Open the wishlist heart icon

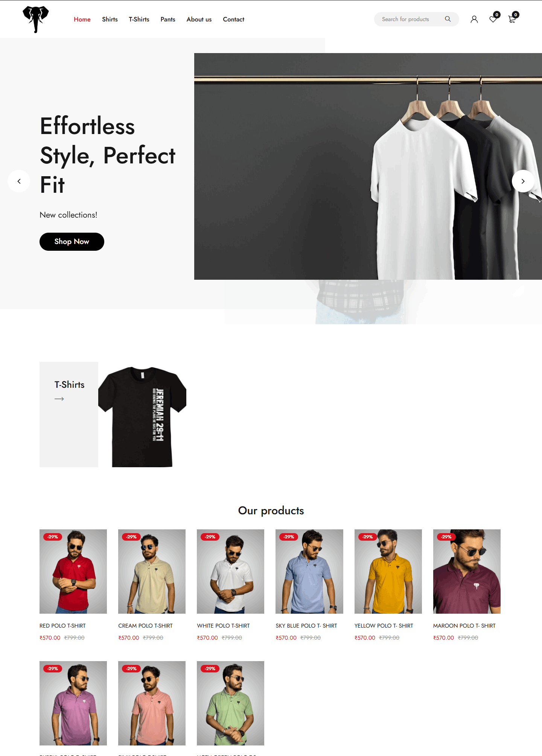(493, 19)
